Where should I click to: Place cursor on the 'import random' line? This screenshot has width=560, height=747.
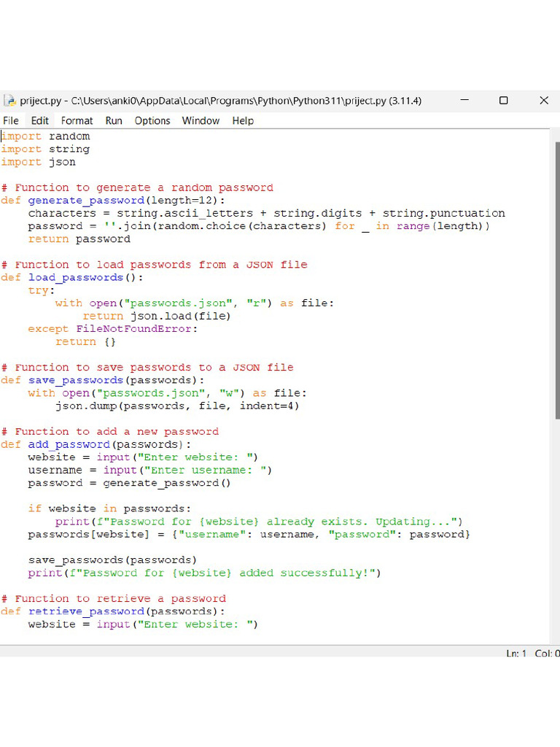point(45,136)
